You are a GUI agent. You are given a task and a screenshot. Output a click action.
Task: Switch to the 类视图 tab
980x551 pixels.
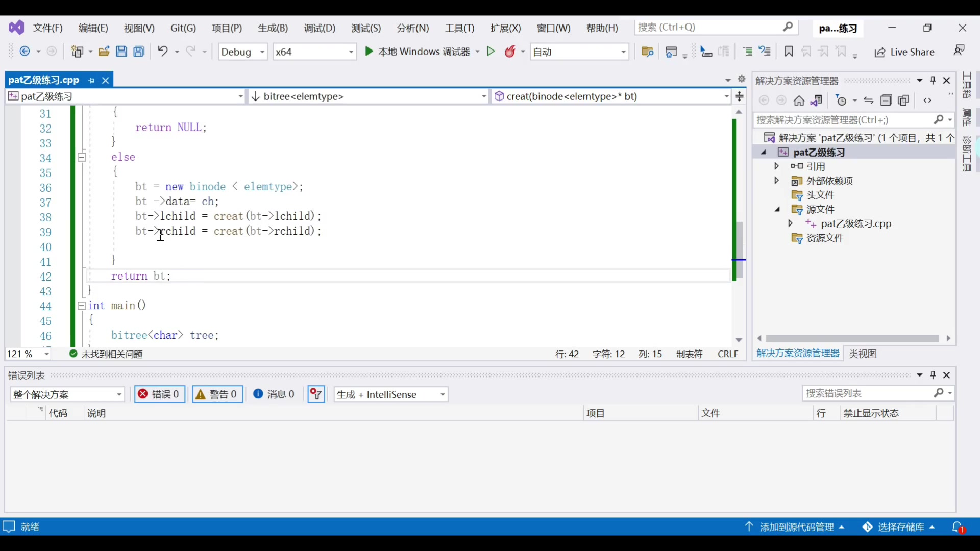tap(863, 354)
